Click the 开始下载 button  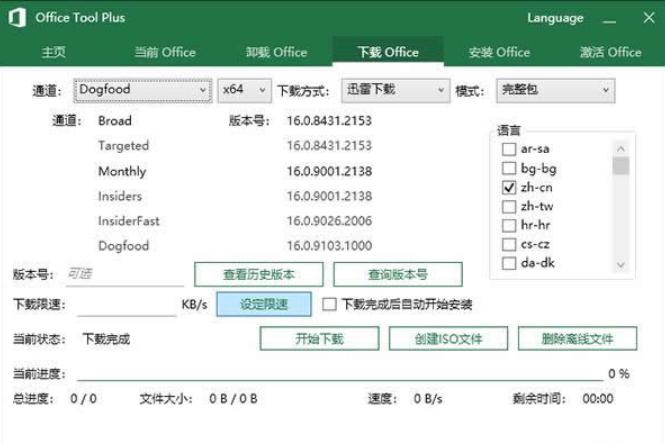pos(319,338)
